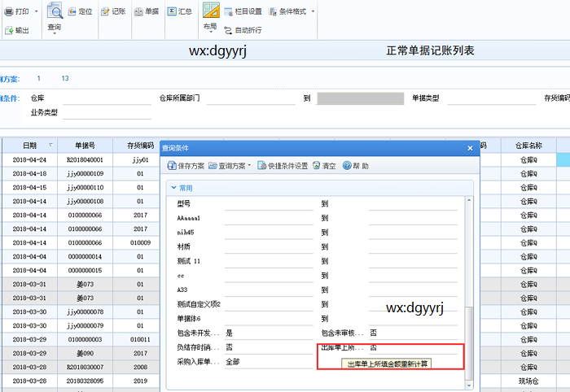The image size is (570, 392).
Task: Click the date cell 2018-04-15
Action: click(30, 187)
